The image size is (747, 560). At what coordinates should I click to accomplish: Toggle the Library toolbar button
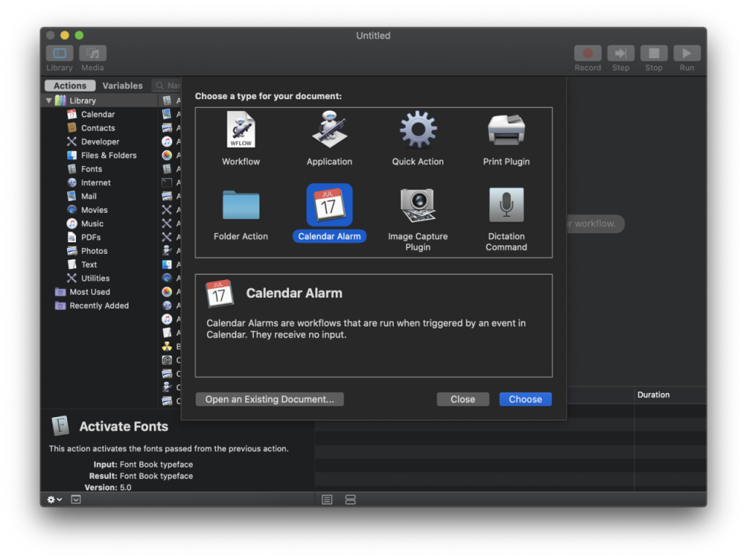(x=60, y=53)
